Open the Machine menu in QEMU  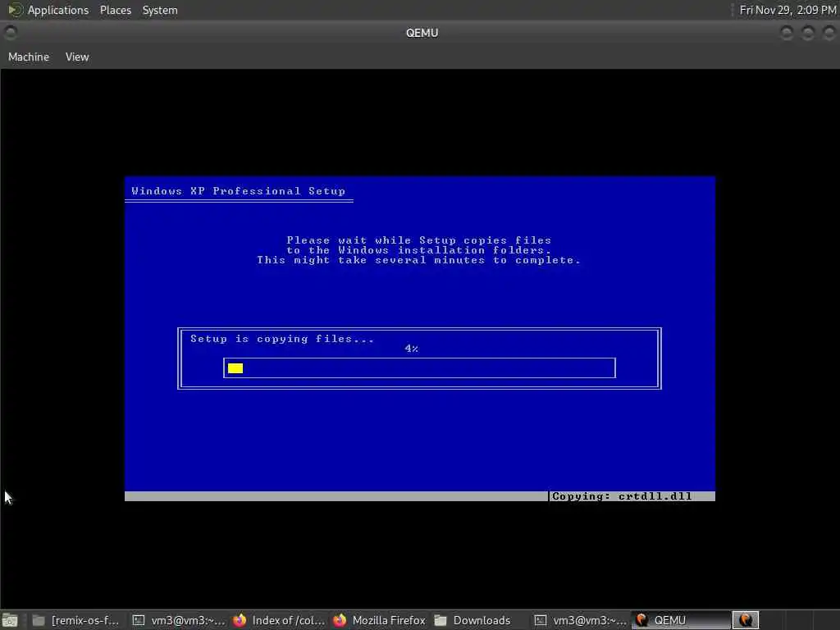tap(29, 57)
